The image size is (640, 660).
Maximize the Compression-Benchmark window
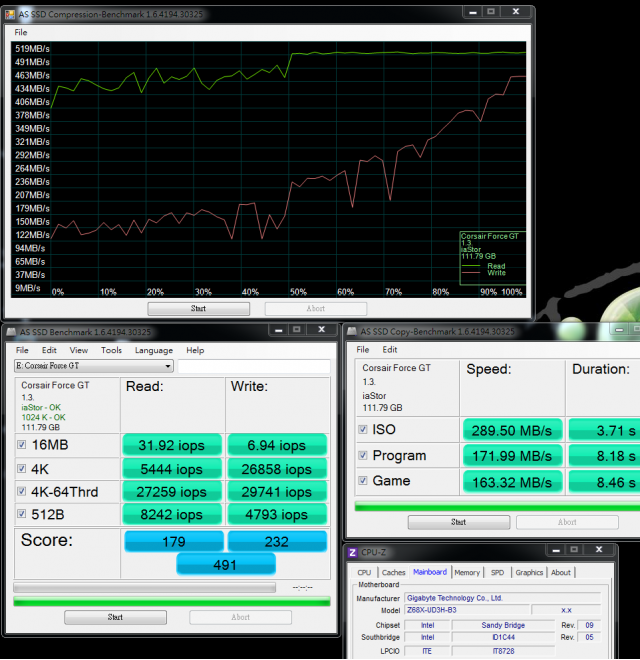(x=491, y=12)
